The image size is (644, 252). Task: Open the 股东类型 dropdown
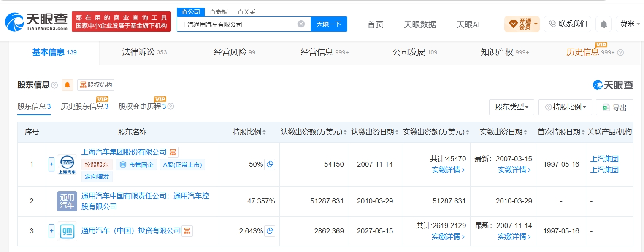512,107
